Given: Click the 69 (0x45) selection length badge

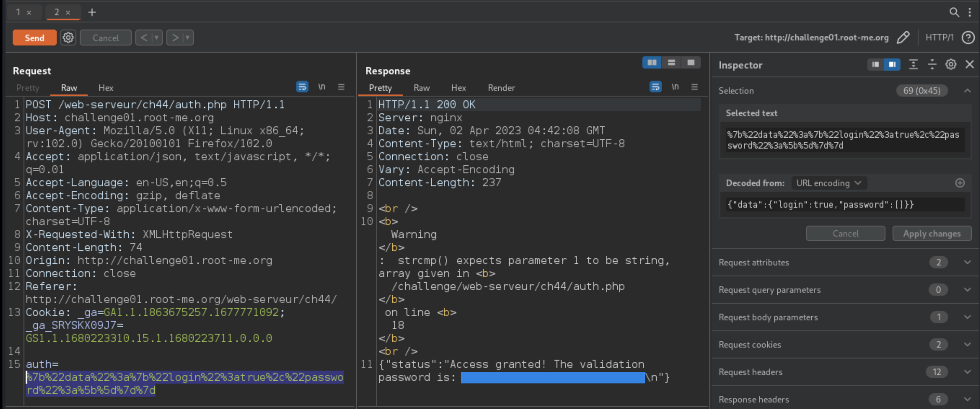Looking at the screenshot, I should pyautogui.click(x=922, y=91).
